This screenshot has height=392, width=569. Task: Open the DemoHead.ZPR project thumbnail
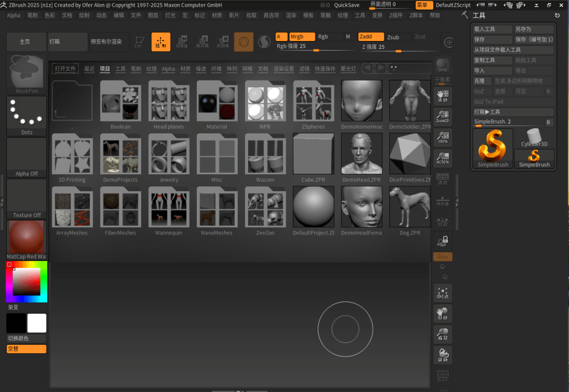(361, 157)
